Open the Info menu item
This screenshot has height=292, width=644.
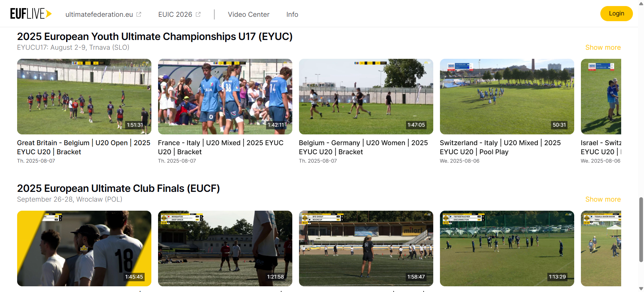(x=292, y=14)
